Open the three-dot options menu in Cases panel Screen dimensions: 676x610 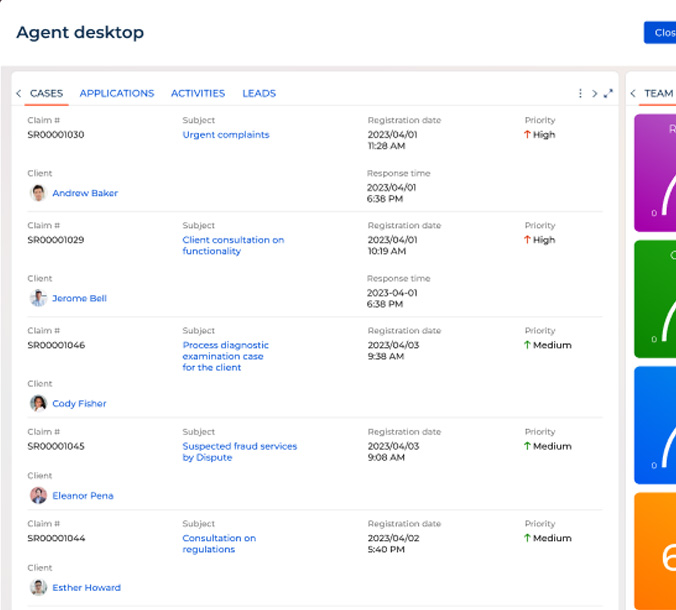(580, 94)
